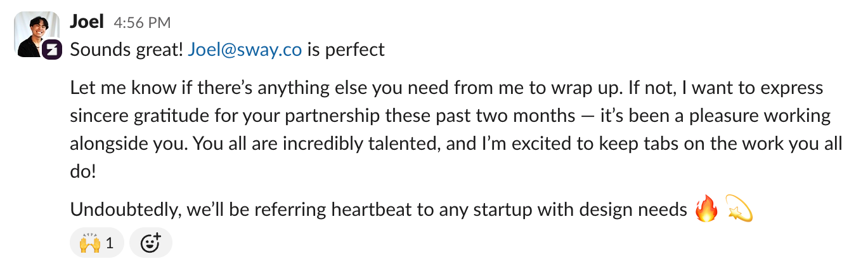
Task: Click the word "do!" ending the paragraph
Action: (82, 171)
